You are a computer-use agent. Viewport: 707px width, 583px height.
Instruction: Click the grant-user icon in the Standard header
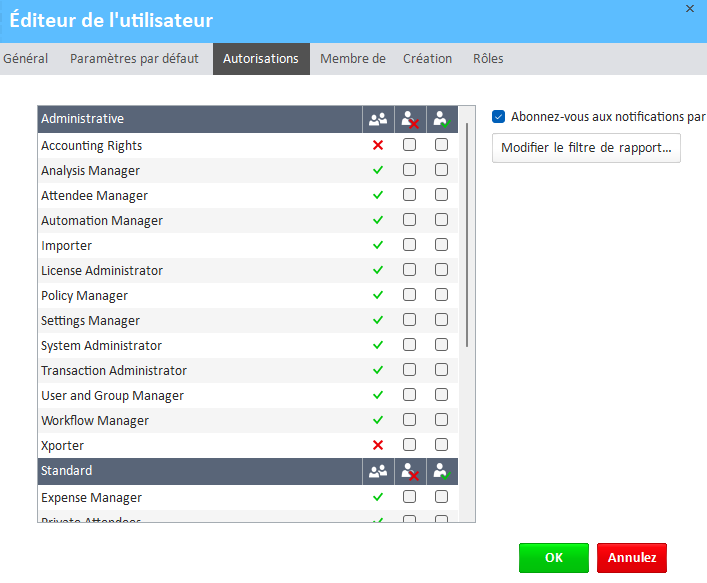pyautogui.click(x=441, y=471)
